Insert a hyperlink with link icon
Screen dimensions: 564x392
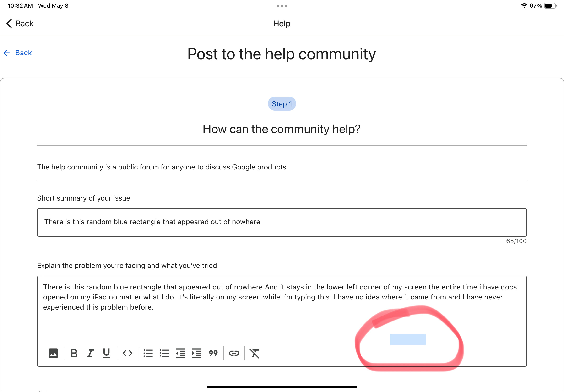point(234,353)
